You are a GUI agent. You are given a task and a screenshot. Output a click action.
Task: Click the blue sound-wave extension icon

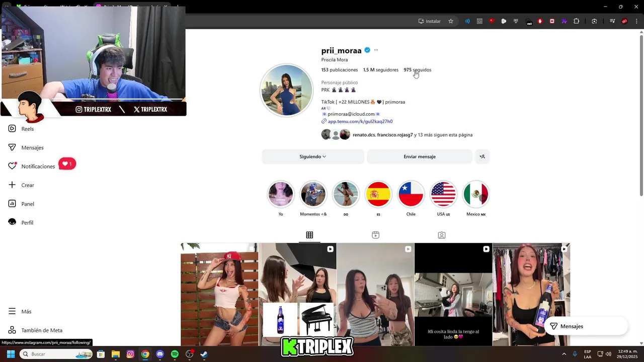click(467, 21)
